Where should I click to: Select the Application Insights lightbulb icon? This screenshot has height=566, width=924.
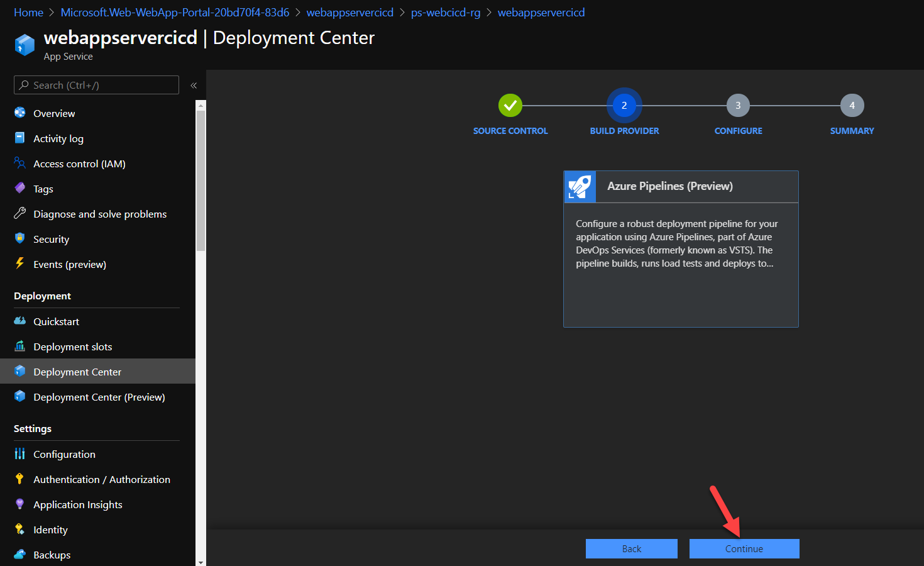[19, 504]
